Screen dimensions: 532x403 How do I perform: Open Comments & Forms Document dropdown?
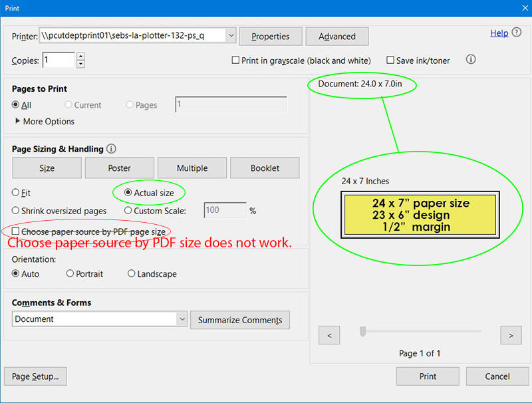(x=182, y=319)
